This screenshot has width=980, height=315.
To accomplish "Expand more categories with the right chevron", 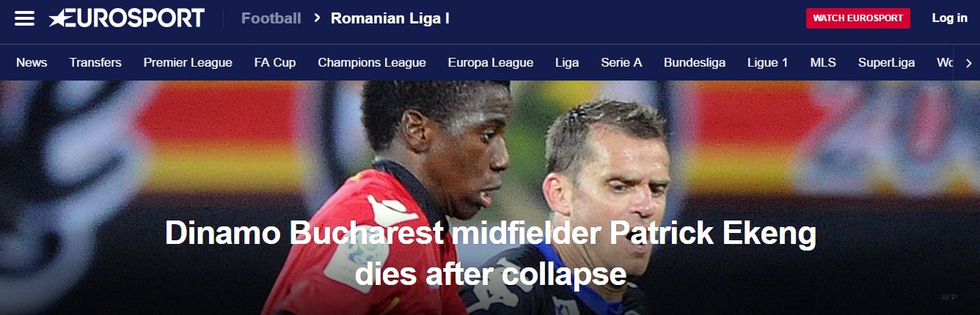I will [x=968, y=63].
